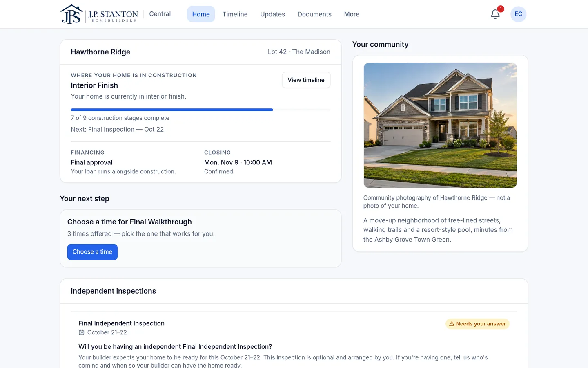Viewport: 588px width, 368px height.
Task: Click Next: Final Inspection — Oct 22
Action: 117,129
